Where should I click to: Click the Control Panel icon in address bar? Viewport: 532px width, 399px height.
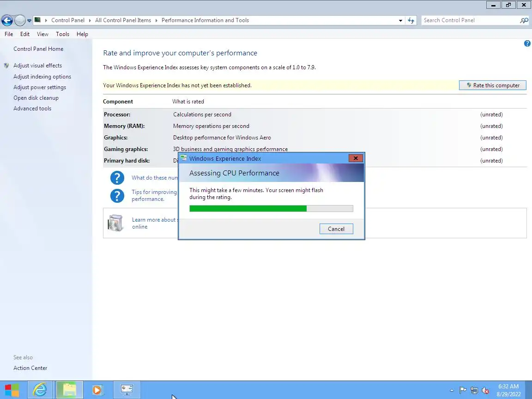38,20
